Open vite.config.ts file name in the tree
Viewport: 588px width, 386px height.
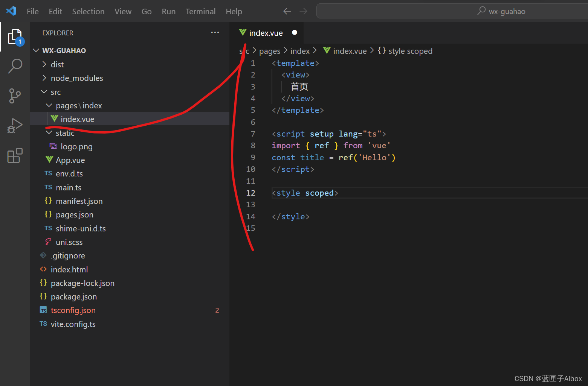(x=73, y=324)
